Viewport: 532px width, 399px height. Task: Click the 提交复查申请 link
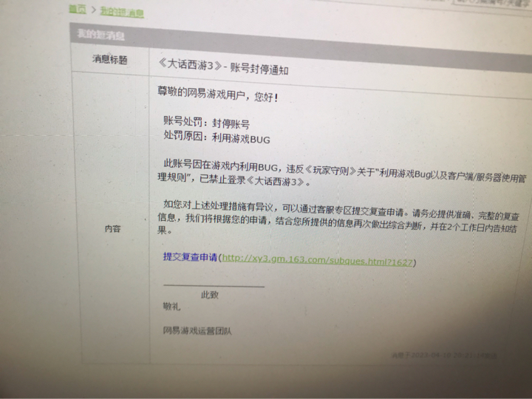[190, 257]
